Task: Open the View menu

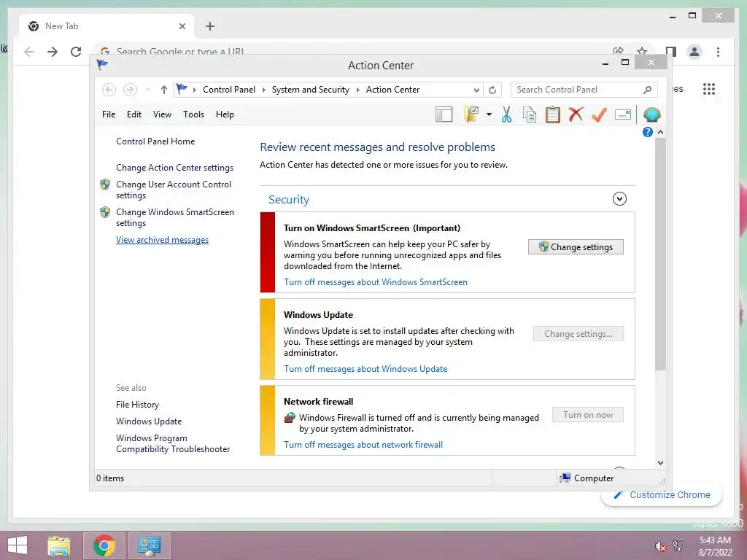Action: [x=162, y=114]
